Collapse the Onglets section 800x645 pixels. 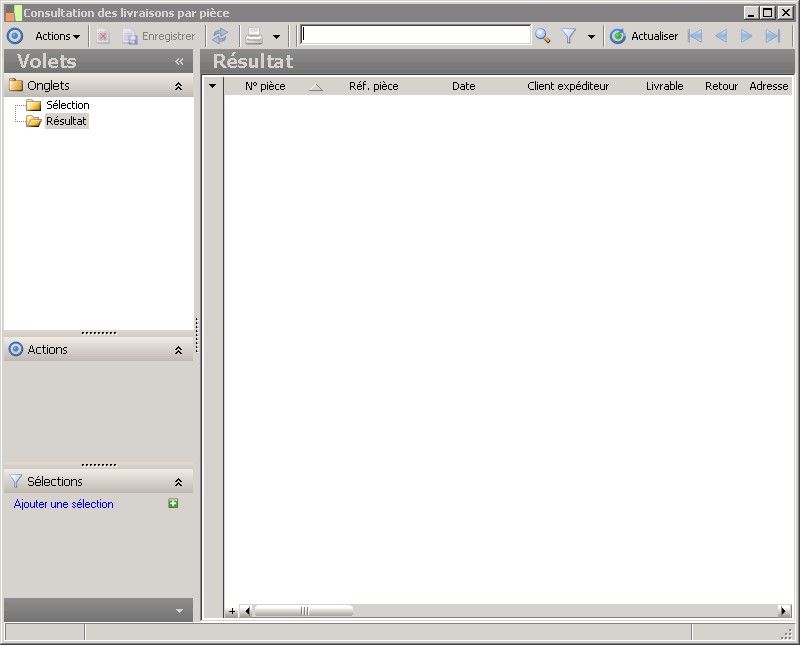(179, 86)
